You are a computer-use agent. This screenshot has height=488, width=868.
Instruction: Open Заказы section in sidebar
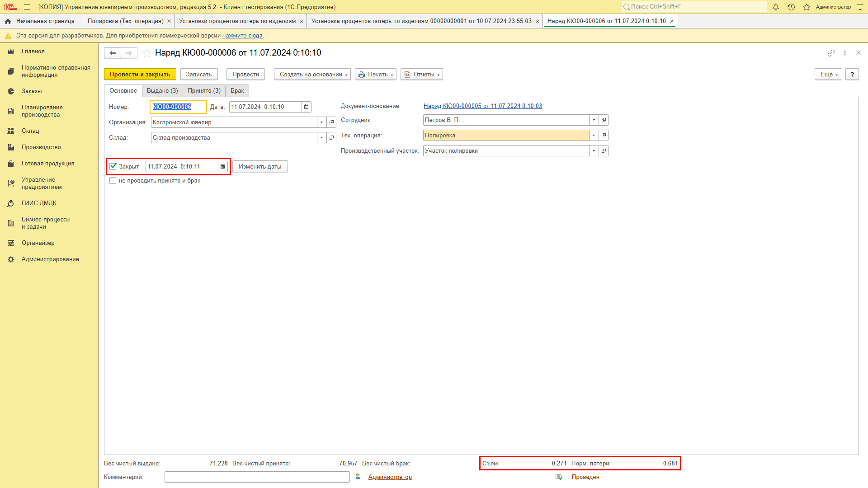(32, 91)
